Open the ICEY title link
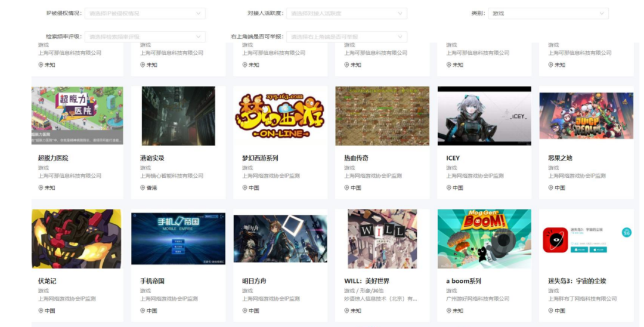This screenshot has width=644, height=327. coord(453,158)
